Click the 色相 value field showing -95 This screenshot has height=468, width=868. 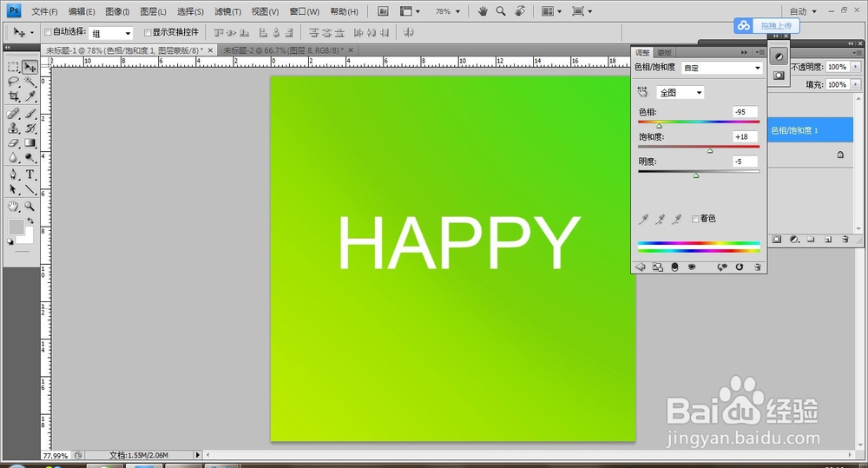745,112
